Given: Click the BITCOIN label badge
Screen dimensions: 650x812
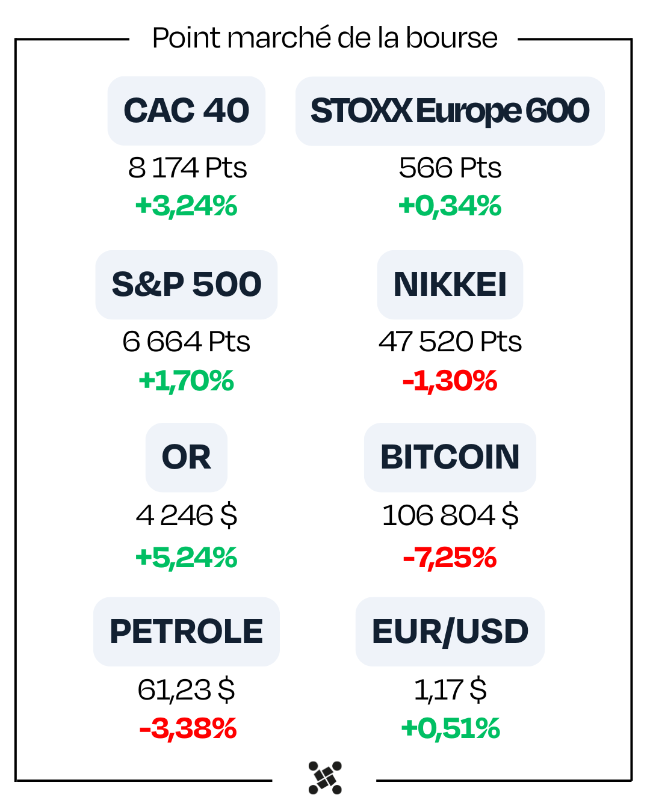Looking at the screenshot, I should [450, 457].
